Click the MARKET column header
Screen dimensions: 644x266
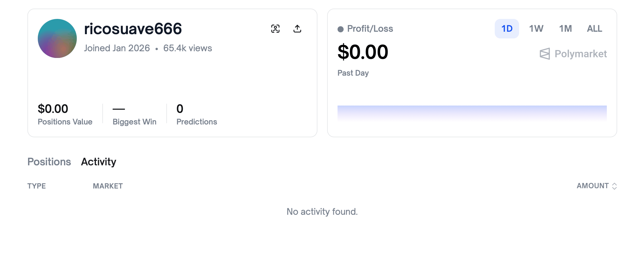pyautogui.click(x=108, y=186)
